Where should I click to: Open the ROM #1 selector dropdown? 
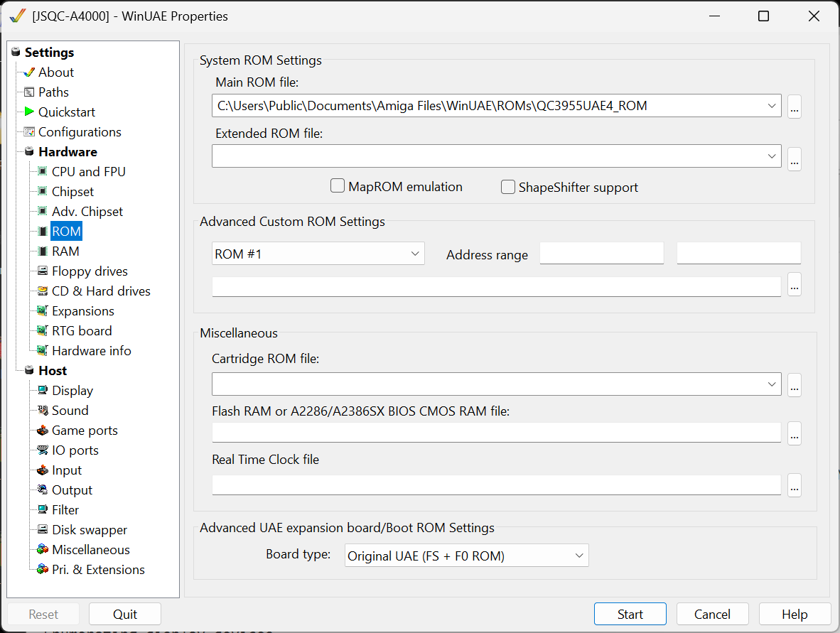pos(414,254)
